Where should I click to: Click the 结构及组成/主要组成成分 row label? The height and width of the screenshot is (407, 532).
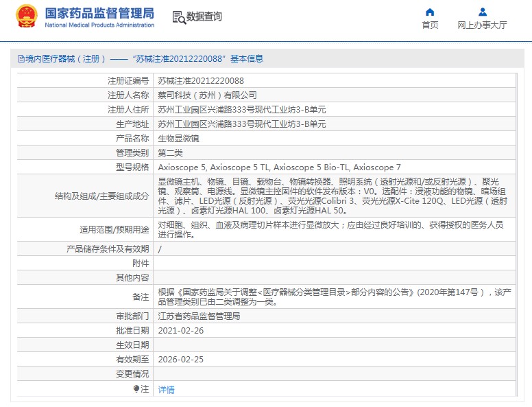[101, 196]
